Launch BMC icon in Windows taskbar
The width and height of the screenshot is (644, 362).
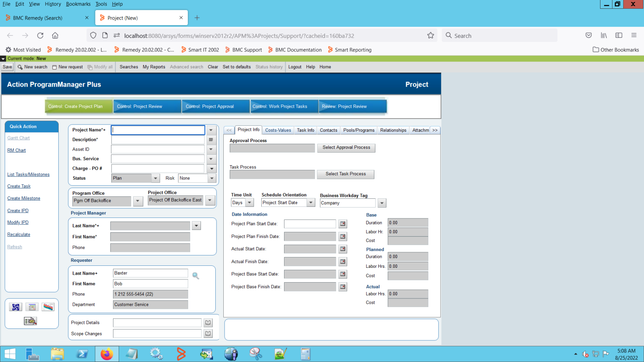click(181, 354)
